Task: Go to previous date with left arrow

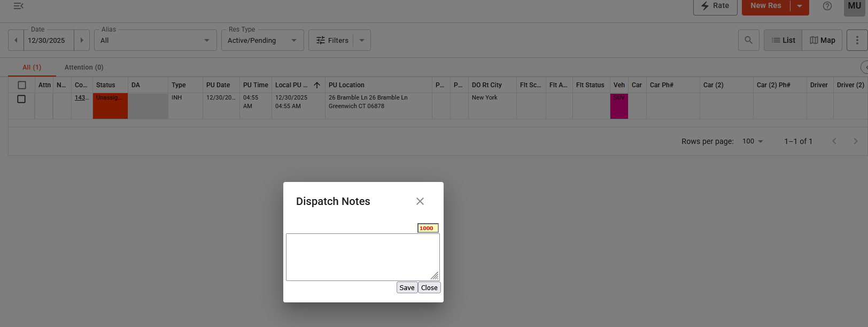Action: point(16,40)
